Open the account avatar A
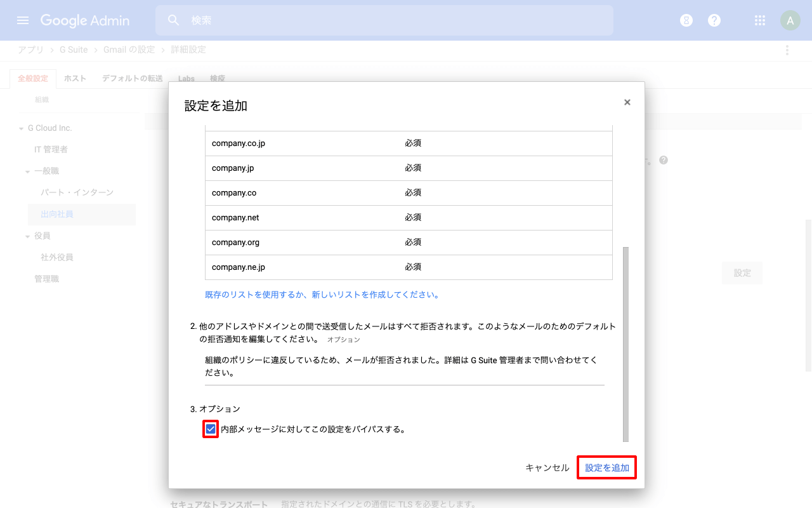This screenshot has width=812, height=508. coord(790,20)
